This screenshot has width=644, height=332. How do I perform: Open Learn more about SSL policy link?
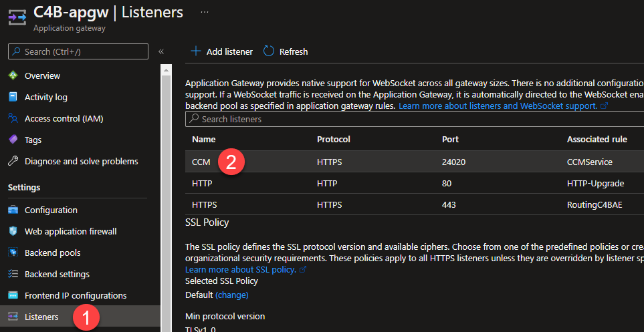[x=241, y=270]
